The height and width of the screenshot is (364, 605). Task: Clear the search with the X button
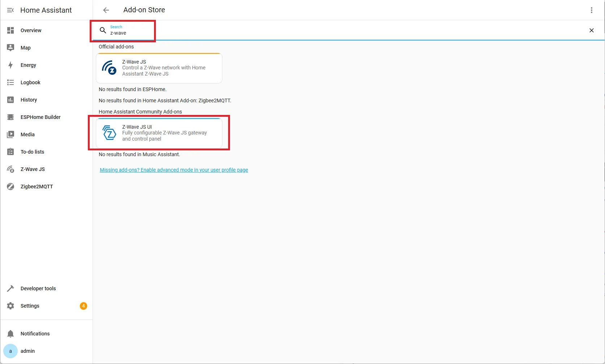coord(591,30)
